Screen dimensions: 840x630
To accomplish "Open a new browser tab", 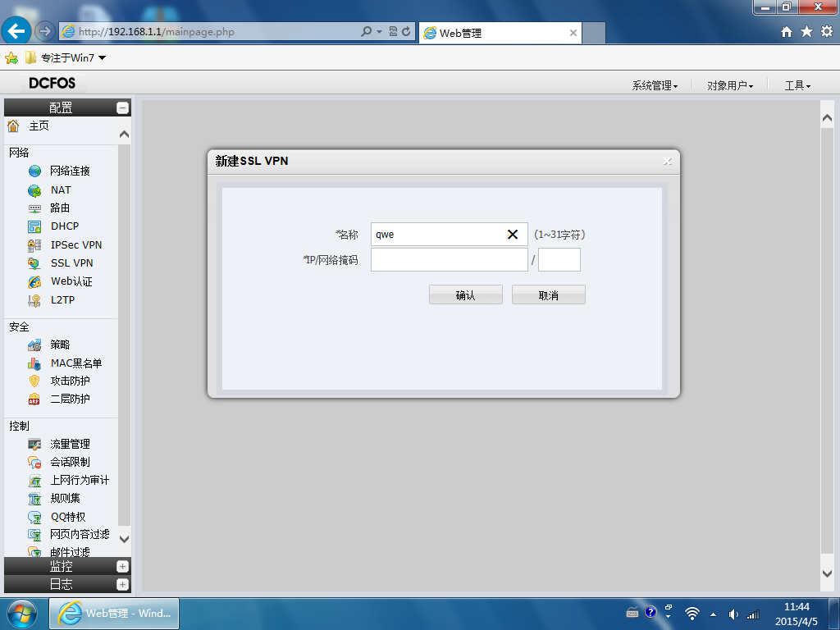I will tap(594, 33).
